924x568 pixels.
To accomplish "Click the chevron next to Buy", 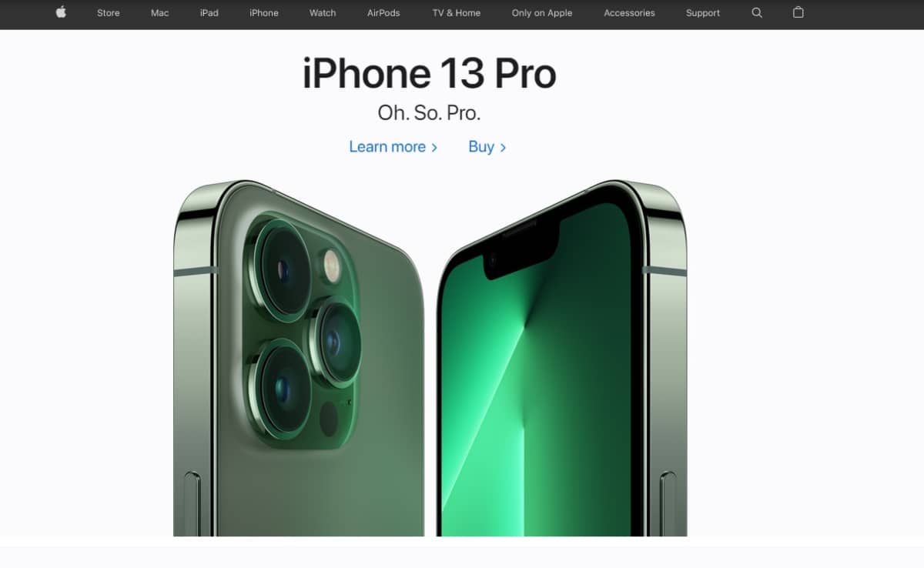I will [503, 148].
